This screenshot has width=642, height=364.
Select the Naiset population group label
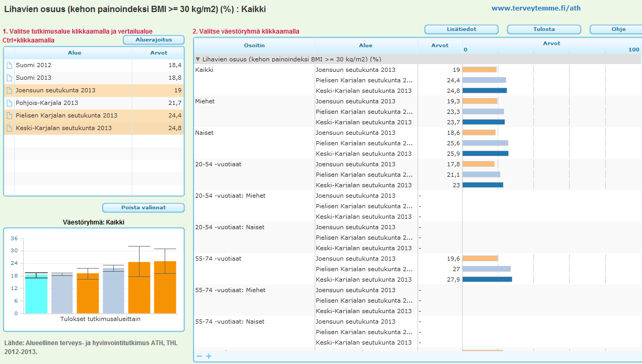(x=205, y=133)
